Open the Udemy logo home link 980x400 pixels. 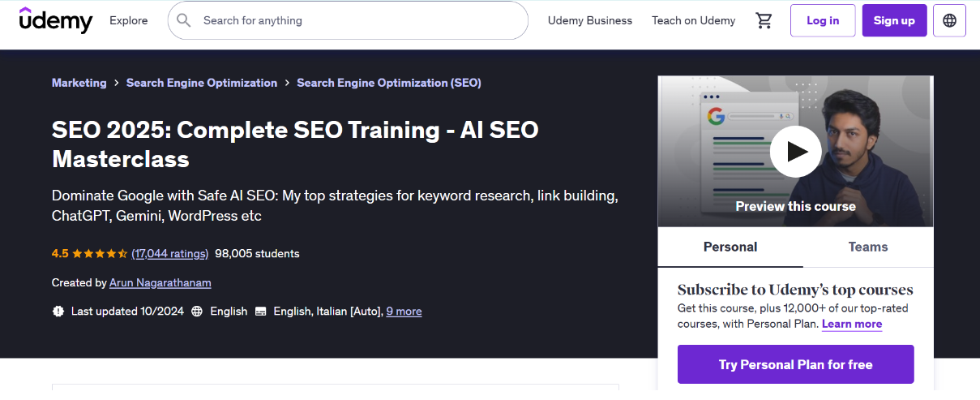coord(56,20)
